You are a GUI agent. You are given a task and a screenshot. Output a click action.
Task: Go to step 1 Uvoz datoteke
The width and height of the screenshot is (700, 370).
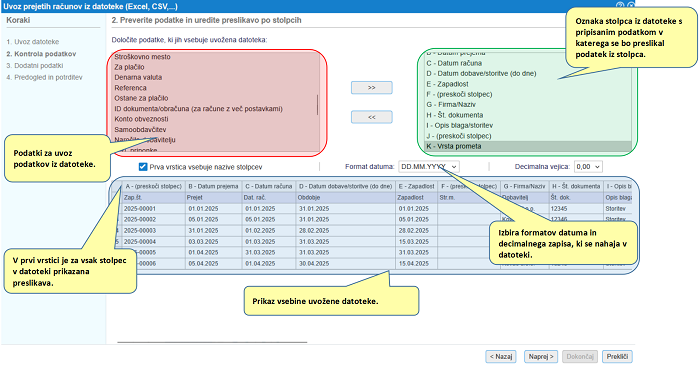tap(33, 42)
